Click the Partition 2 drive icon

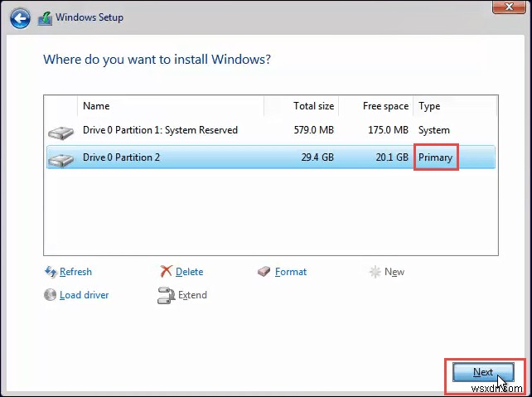[x=61, y=160]
